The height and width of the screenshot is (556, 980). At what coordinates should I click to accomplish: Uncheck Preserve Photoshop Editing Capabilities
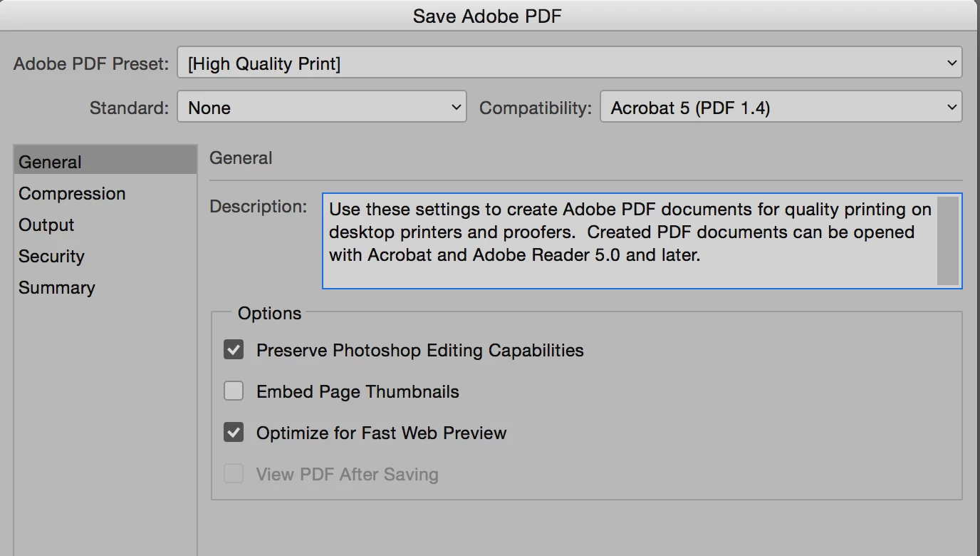click(x=234, y=350)
